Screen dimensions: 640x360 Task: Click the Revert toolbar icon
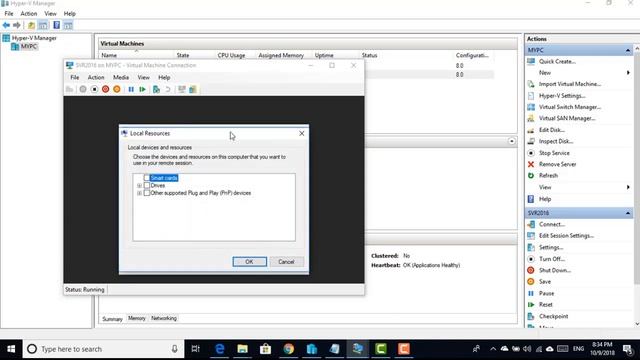pyautogui.click(x=167, y=89)
